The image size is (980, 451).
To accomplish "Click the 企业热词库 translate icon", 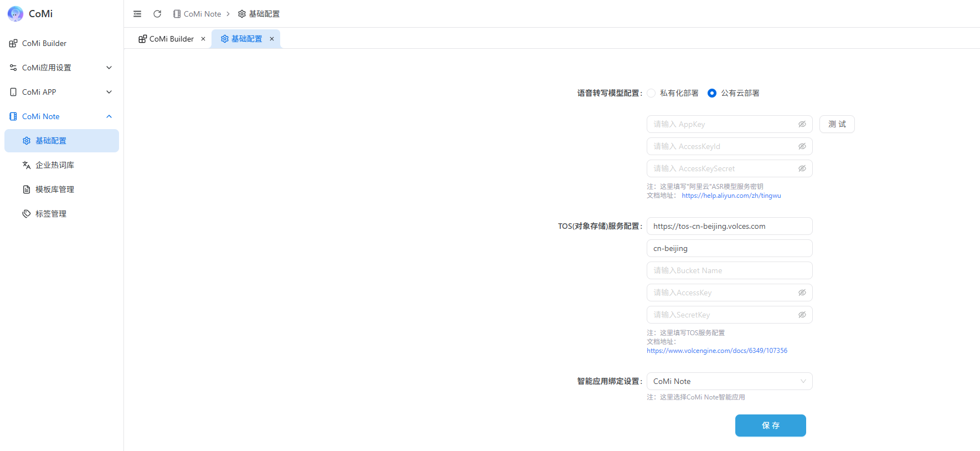I will 27,165.
